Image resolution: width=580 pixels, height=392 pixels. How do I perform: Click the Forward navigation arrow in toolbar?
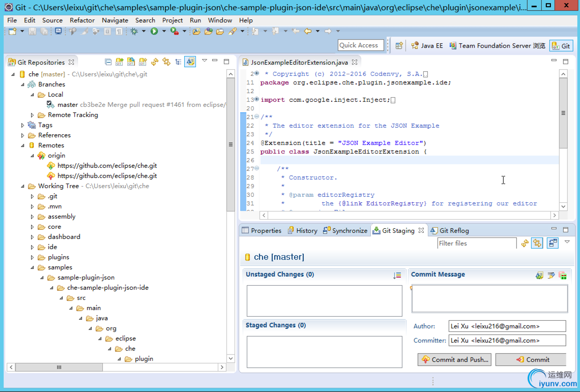pyautogui.click(x=328, y=32)
